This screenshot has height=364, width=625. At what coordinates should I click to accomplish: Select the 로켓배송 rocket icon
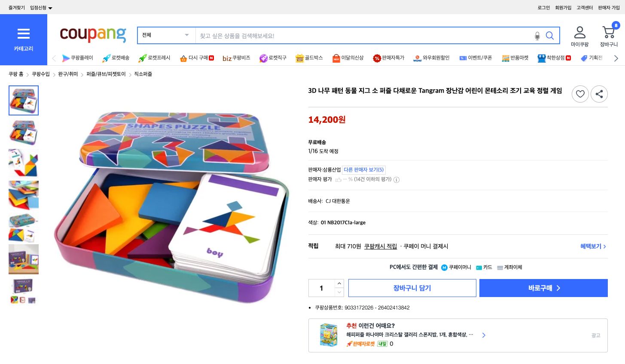point(106,58)
